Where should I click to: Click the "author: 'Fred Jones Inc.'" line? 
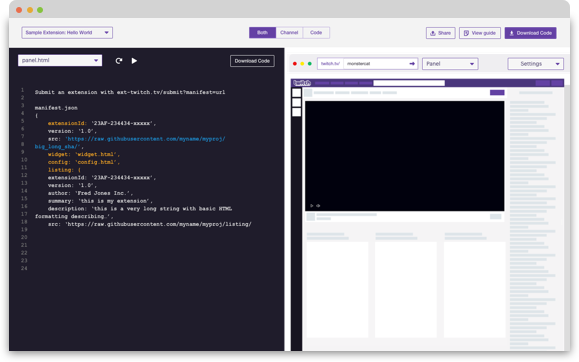click(x=90, y=193)
